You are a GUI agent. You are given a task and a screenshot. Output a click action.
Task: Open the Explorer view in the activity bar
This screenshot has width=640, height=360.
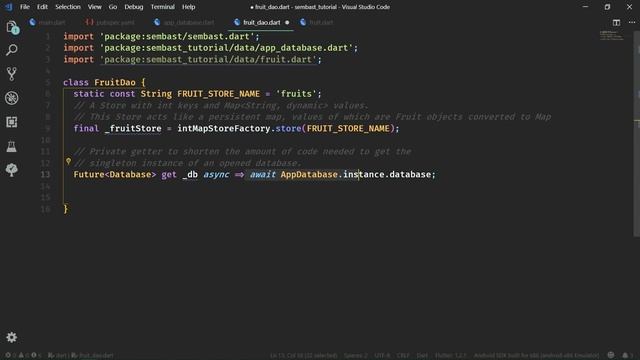pyautogui.click(x=12, y=27)
